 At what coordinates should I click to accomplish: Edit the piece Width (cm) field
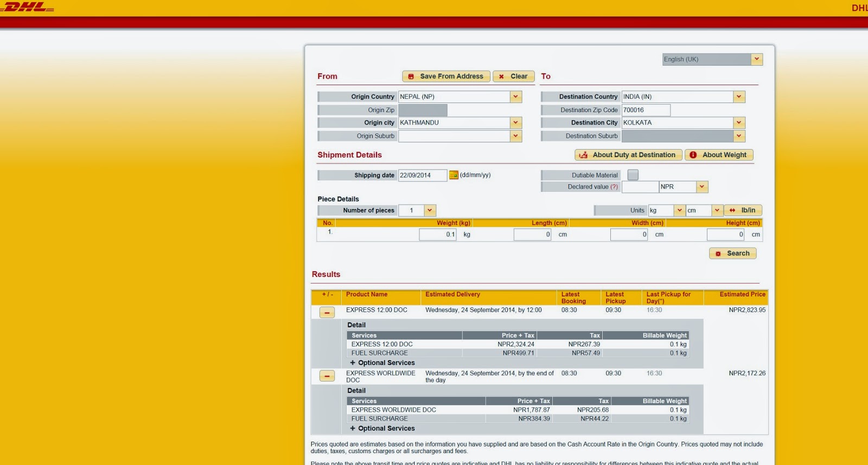click(629, 235)
